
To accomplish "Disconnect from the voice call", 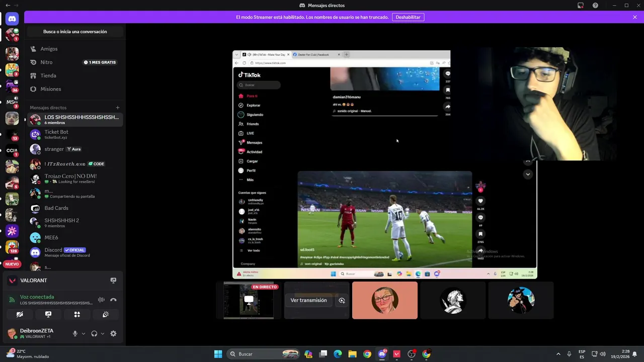I will 113,300.
